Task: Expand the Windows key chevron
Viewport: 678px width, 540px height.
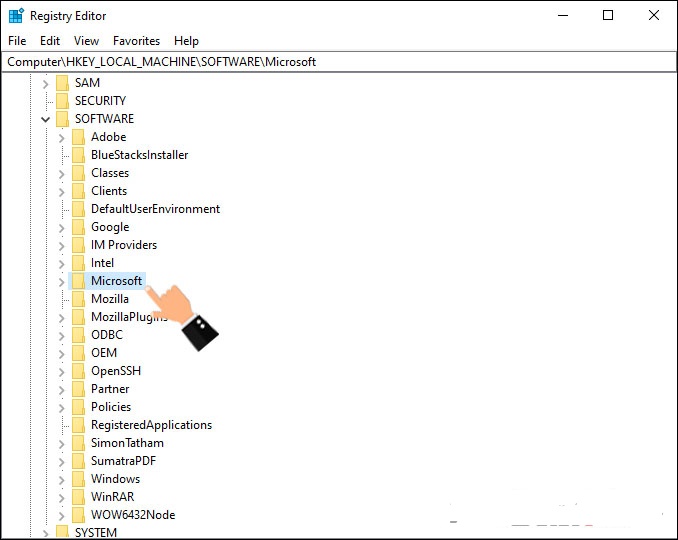Action: (61, 480)
